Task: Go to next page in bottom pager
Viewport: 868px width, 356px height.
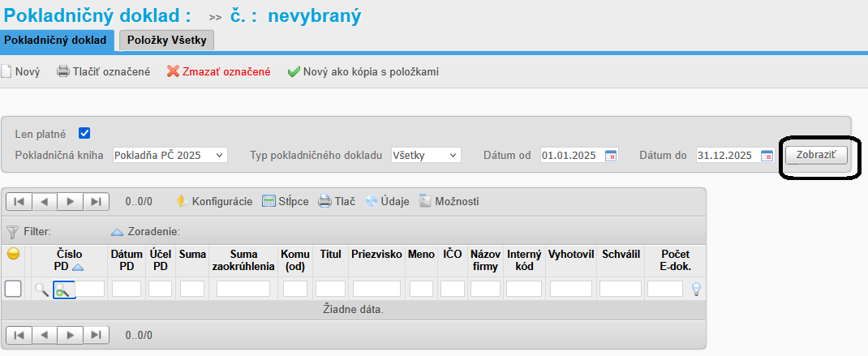Action: (71, 334)
